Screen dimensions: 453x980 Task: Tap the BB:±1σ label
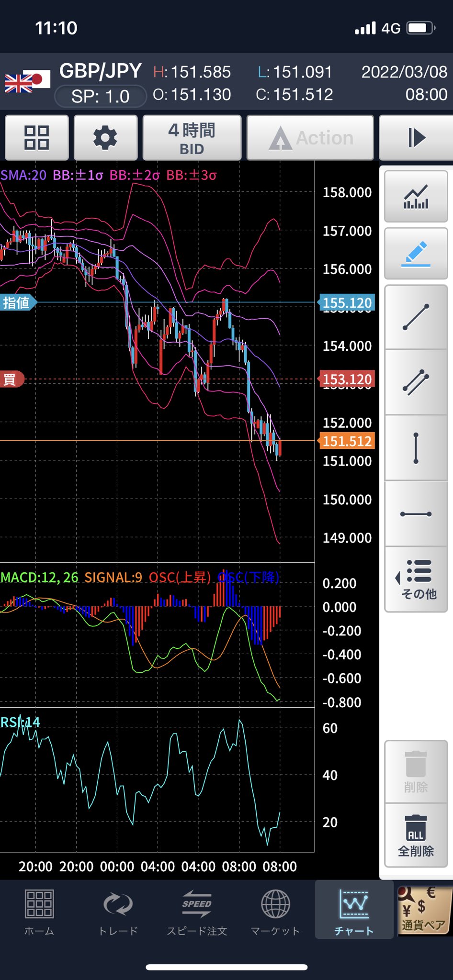click(78, 175)
